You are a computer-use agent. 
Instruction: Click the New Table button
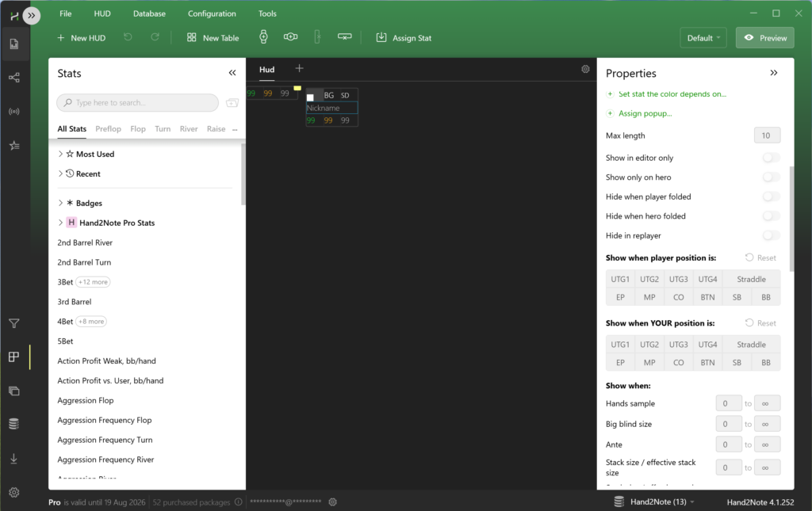click(213, 38)
